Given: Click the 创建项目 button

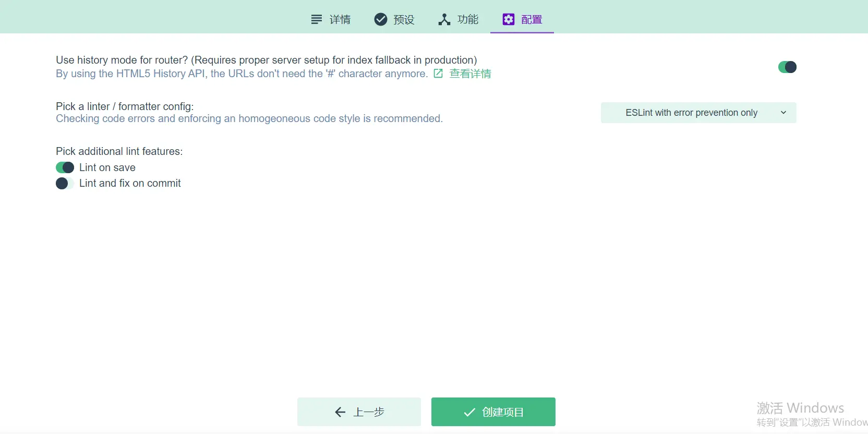Looking at the screenshot, I should click(493, 412).
